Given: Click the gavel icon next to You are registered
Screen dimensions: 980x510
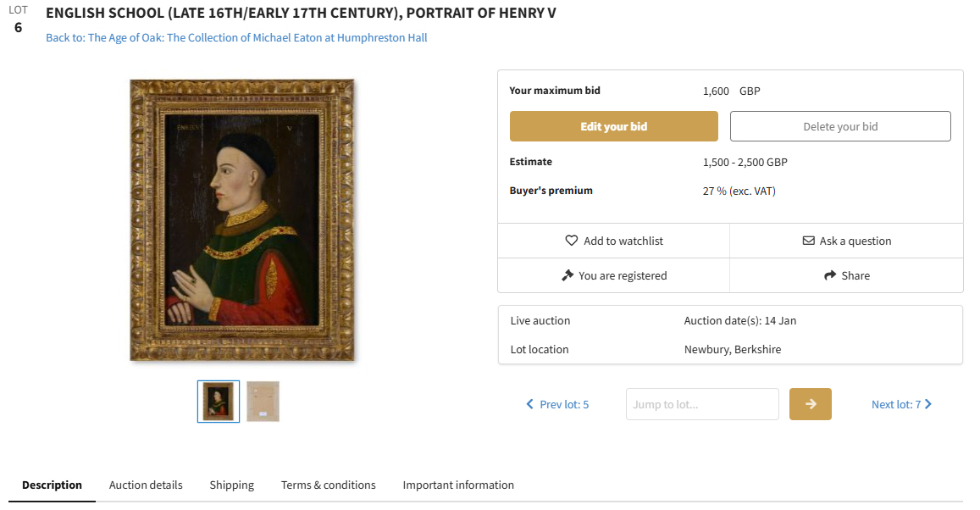Looking at the screenshot, I should [568, 275].
